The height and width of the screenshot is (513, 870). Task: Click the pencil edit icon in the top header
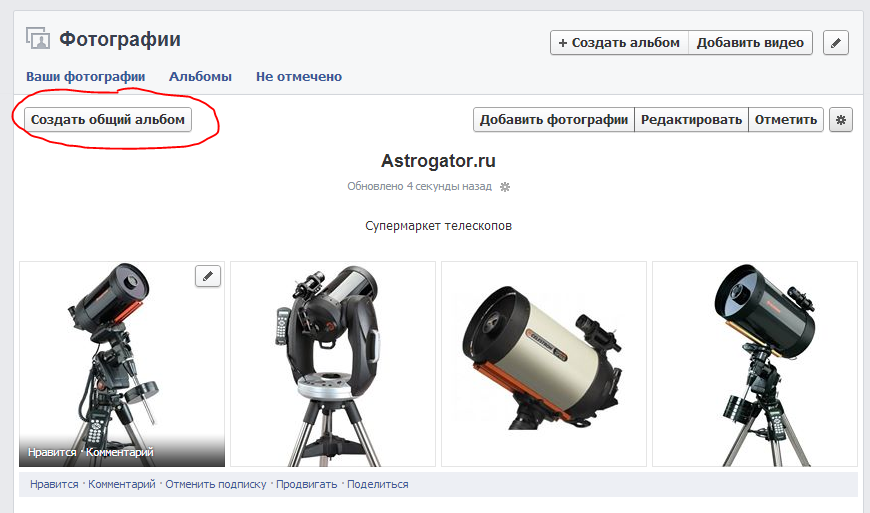[836, 43]
